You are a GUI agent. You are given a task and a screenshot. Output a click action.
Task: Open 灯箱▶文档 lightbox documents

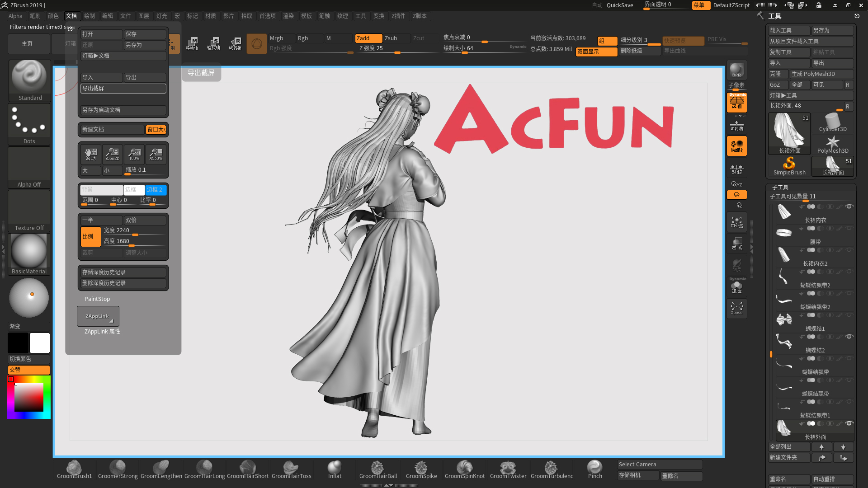click(x=123, y=56)
